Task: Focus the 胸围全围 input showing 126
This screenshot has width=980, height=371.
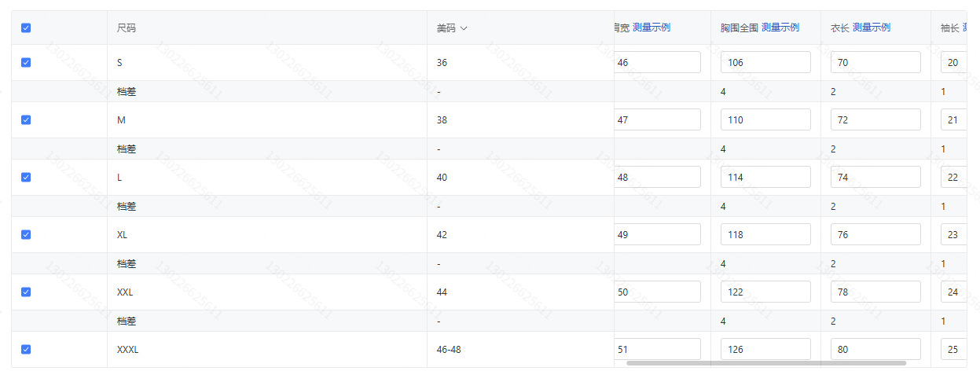Action: (765, 350)
